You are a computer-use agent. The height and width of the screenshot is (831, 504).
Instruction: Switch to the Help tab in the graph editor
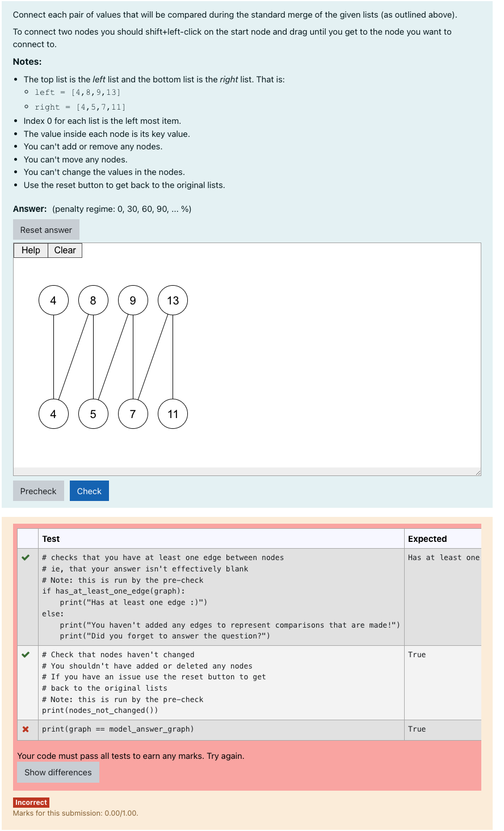[x=30, y=250]
